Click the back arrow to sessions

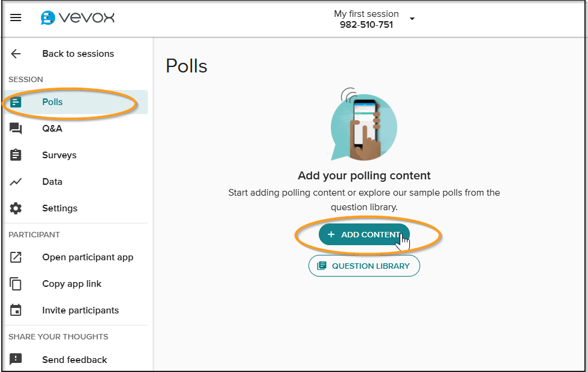15,54
